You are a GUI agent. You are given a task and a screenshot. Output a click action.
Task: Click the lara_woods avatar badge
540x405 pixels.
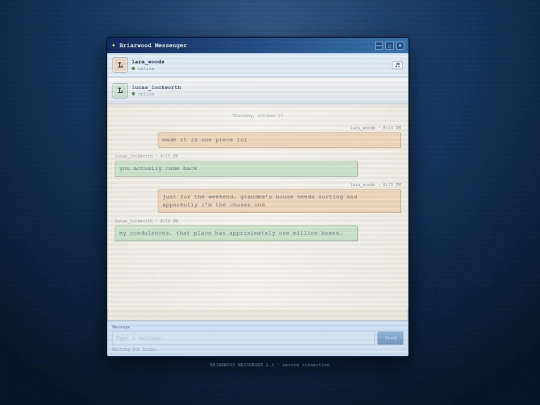pos(120,65)
